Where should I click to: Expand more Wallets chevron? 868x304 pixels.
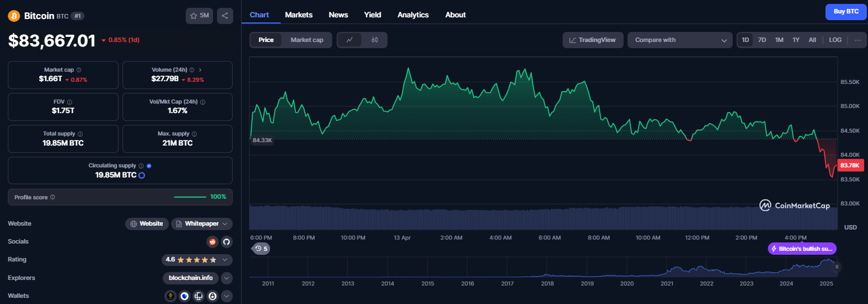227,296
